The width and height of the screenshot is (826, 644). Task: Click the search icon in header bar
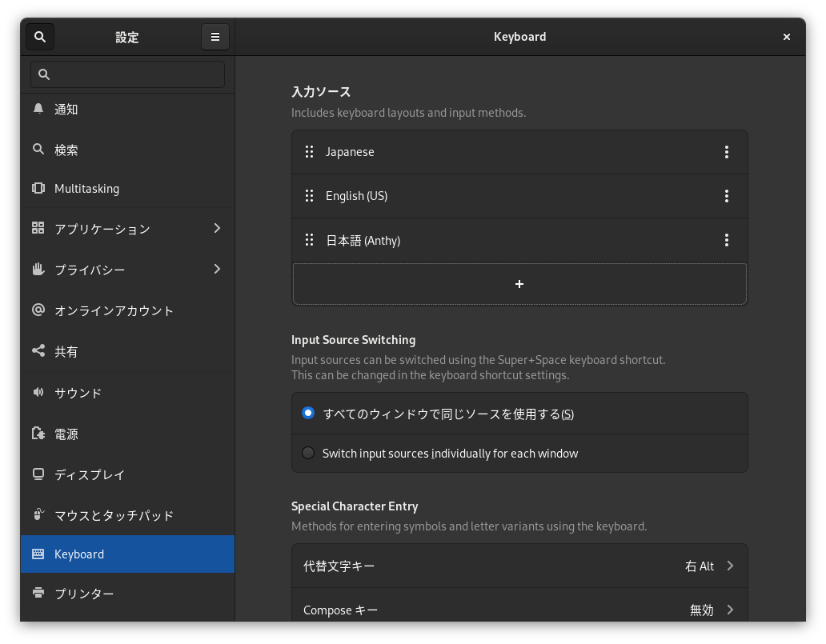(x=40, y=37)
